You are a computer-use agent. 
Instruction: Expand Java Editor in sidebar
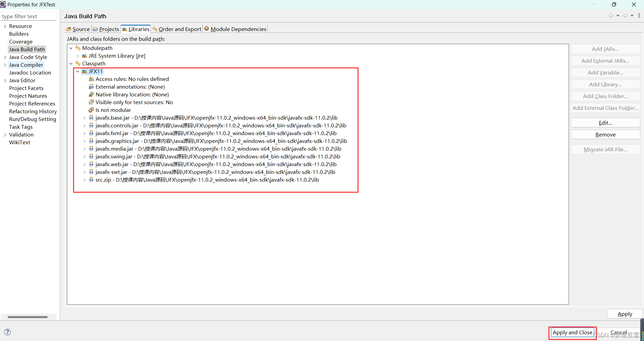(x=5, y=81)
